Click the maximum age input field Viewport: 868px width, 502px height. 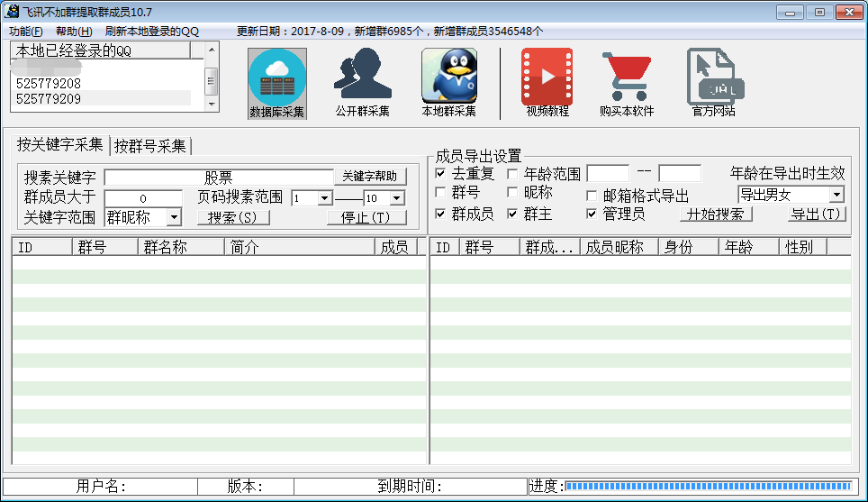tap(680, 173)
